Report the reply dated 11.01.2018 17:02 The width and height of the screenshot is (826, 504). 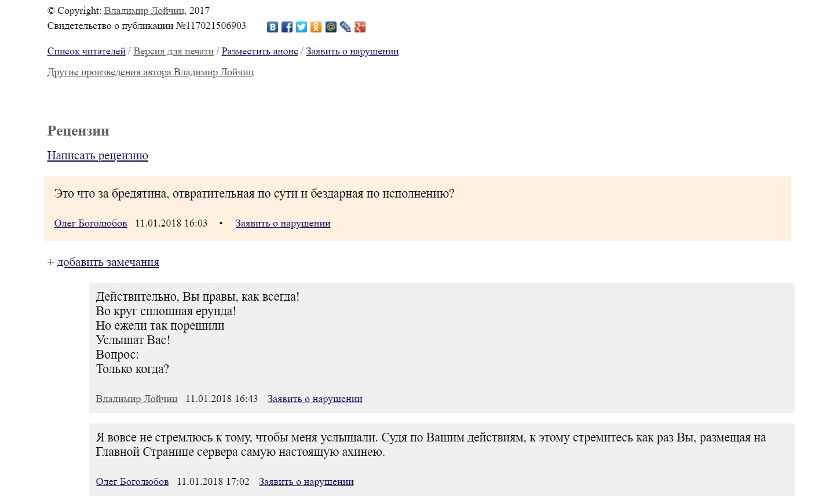(306, 481)
